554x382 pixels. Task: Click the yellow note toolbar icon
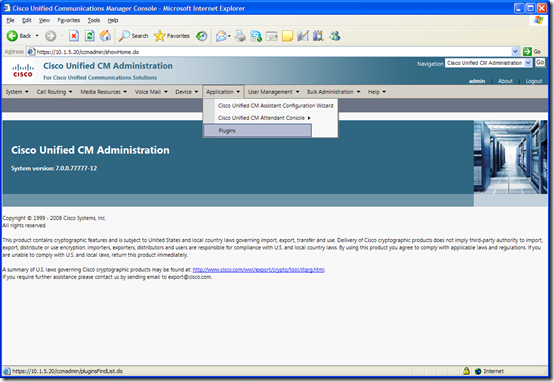(287, 36)
